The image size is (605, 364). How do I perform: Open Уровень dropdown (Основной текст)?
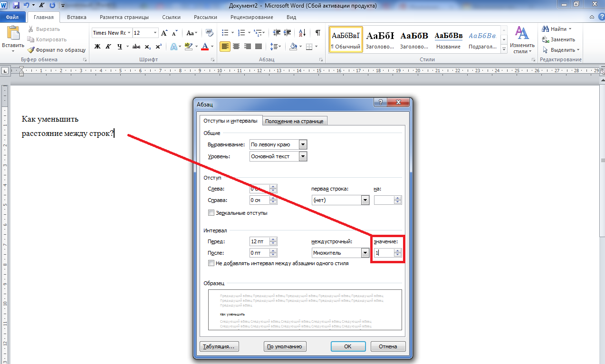[303, 156]
